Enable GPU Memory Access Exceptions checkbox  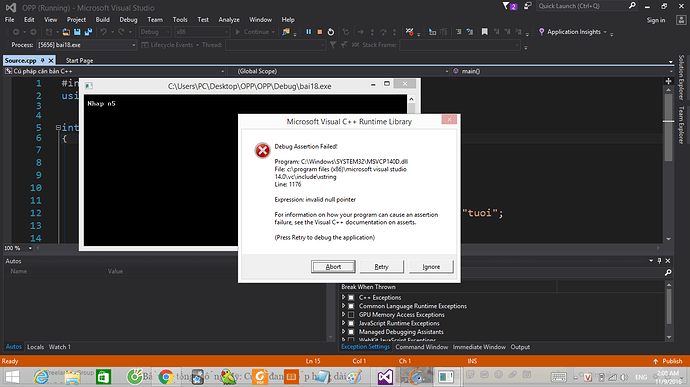(x=351, y=315)
